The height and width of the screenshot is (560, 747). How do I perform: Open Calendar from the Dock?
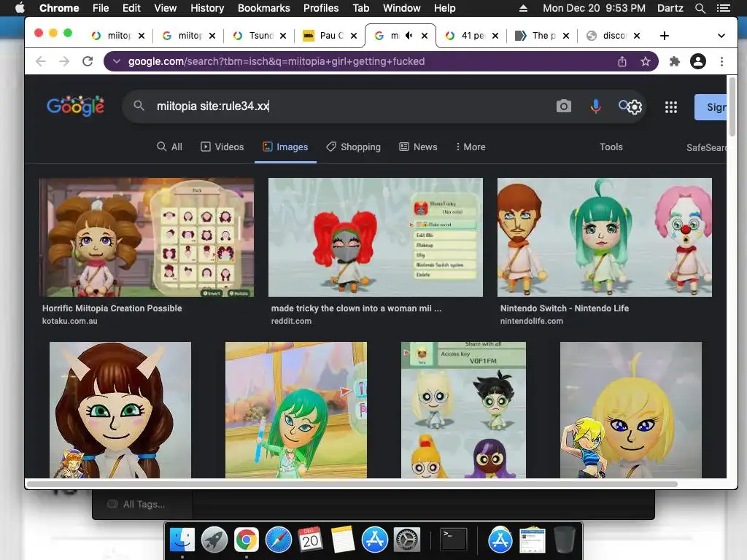pyautogui.click(x=310, y=540)
